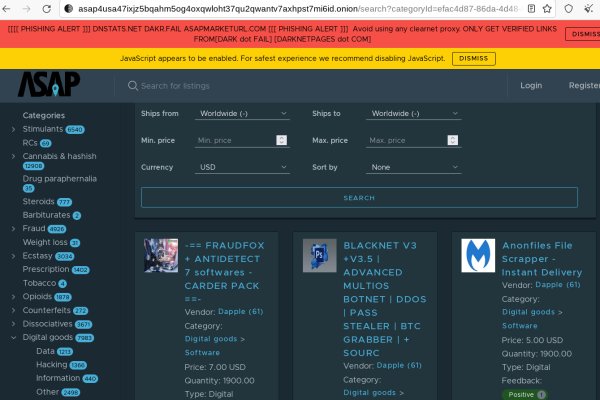Open the Login page

point(531,85)
